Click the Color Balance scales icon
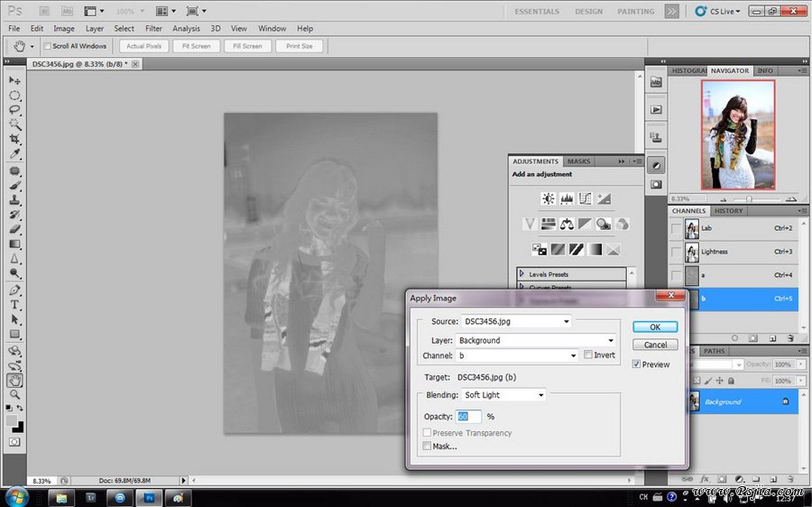Image resolution: width=812 pixels, height=507 pixels. pyautogui.click(x=567, y=224)
